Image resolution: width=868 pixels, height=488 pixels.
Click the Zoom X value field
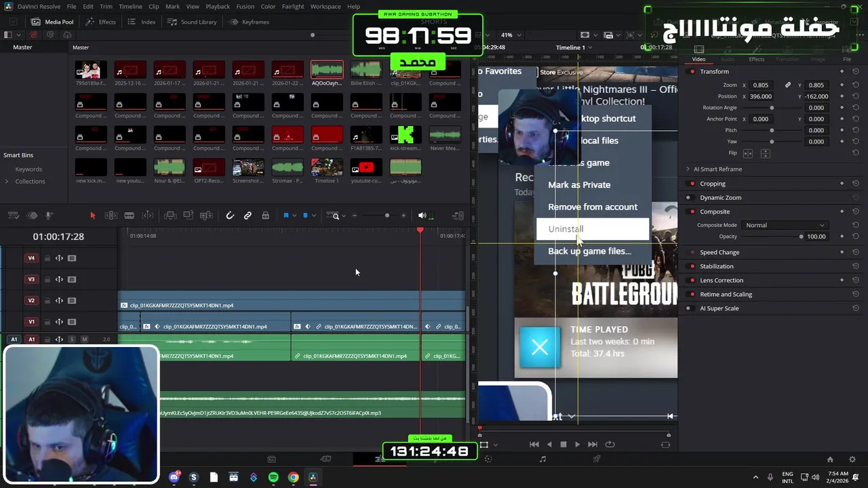click(761, 85)
